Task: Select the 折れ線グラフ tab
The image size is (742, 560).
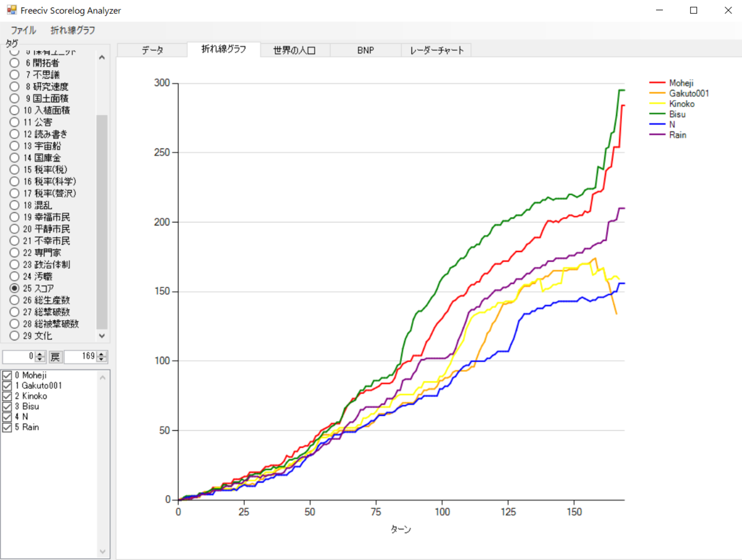Action: (223, 49)
